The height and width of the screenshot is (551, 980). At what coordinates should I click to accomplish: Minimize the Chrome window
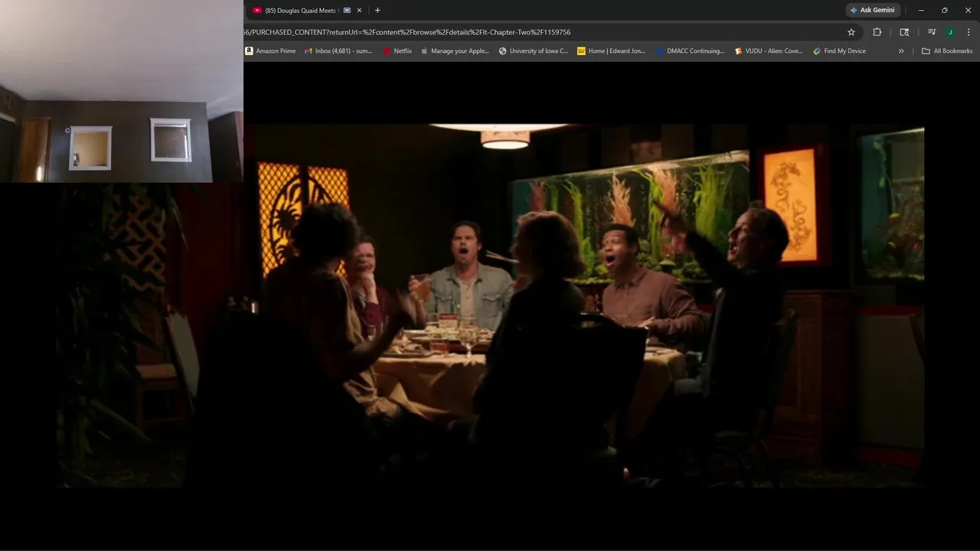[921, 11]
